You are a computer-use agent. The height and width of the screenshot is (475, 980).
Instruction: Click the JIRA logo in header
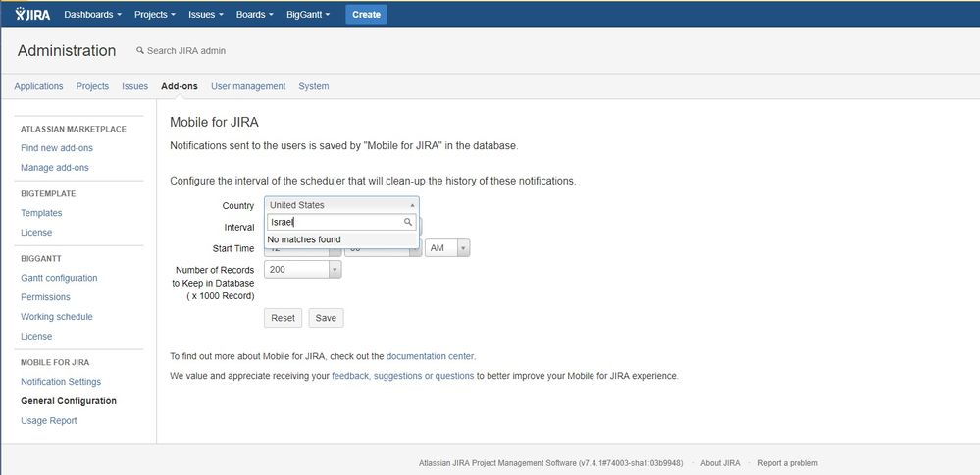tap(32, 14)
